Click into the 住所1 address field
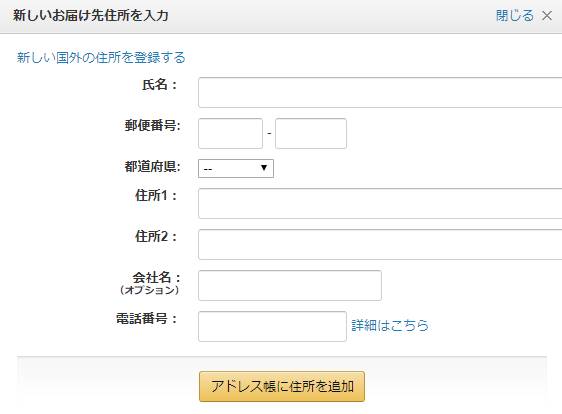This screenshot has height=414, width=562. click(x=380, y=203)
